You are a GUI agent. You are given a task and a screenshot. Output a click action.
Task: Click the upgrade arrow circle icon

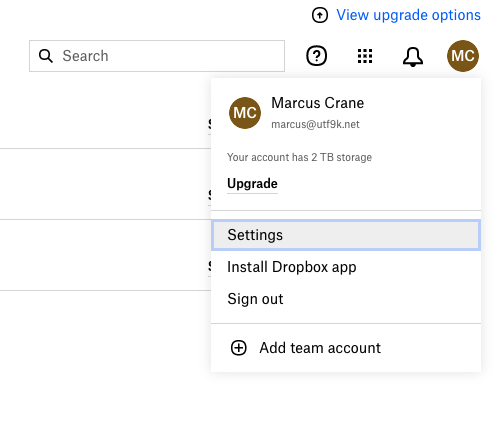pyautogui.click(x=320, y=15)
